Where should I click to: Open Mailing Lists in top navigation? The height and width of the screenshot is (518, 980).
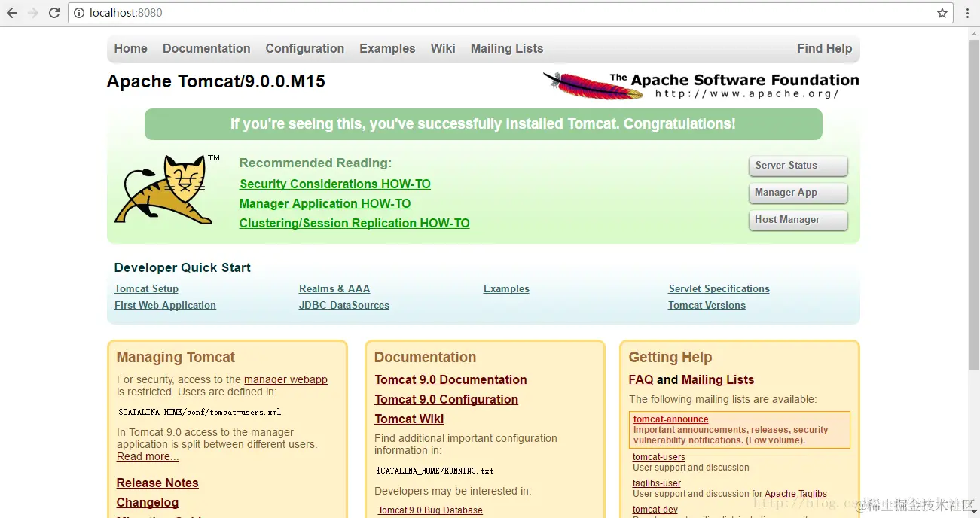coord(507,48)
